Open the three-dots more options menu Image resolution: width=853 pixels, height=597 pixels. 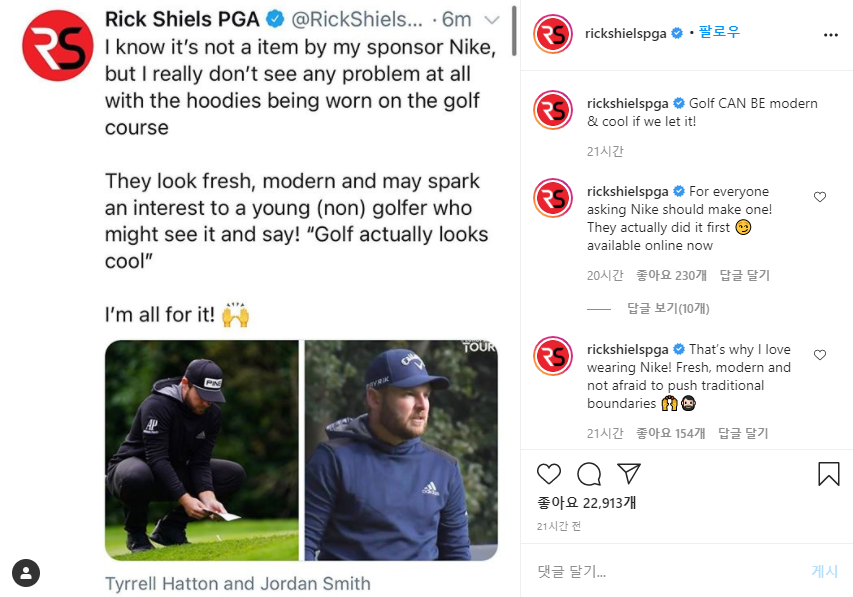(x=830, y=34)
